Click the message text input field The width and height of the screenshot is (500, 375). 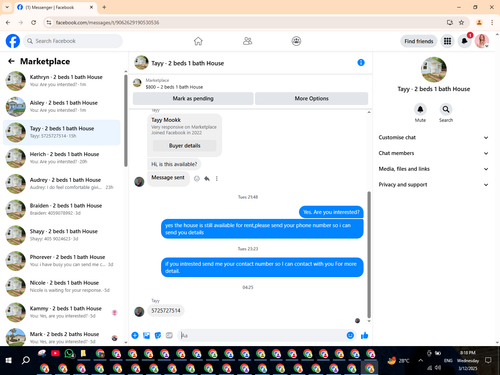pos(262,335)
